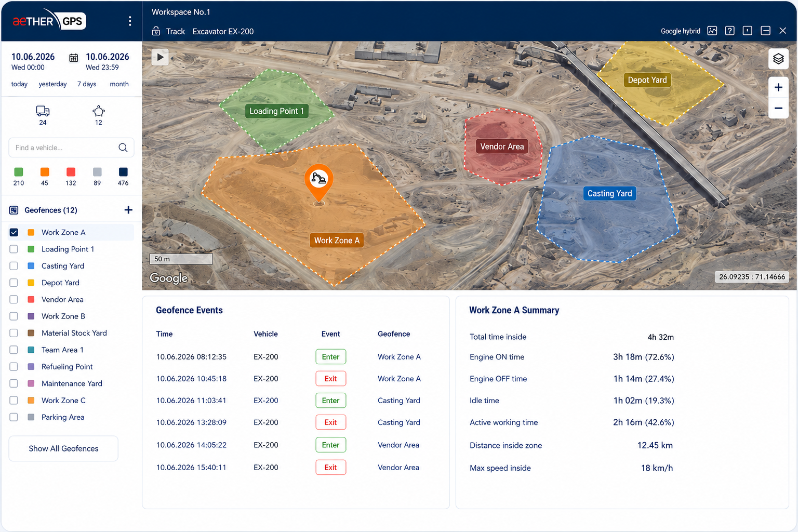Image resolution: width=798 pixels, height=532 pixels.
Task: Check the Vendor Area checkbox
Action: pyautogui.click(x=14, y=299)
